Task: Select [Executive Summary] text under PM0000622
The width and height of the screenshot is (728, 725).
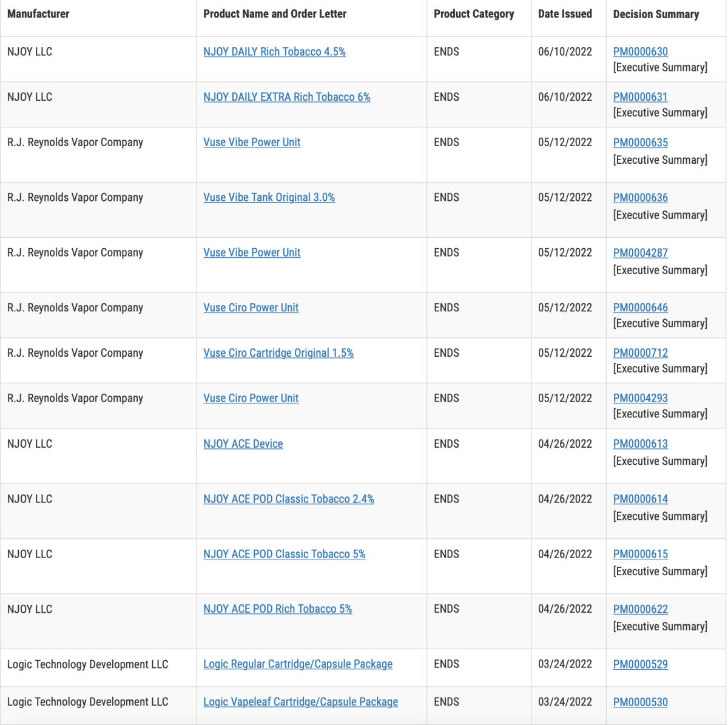Action: tap(660, 627)
